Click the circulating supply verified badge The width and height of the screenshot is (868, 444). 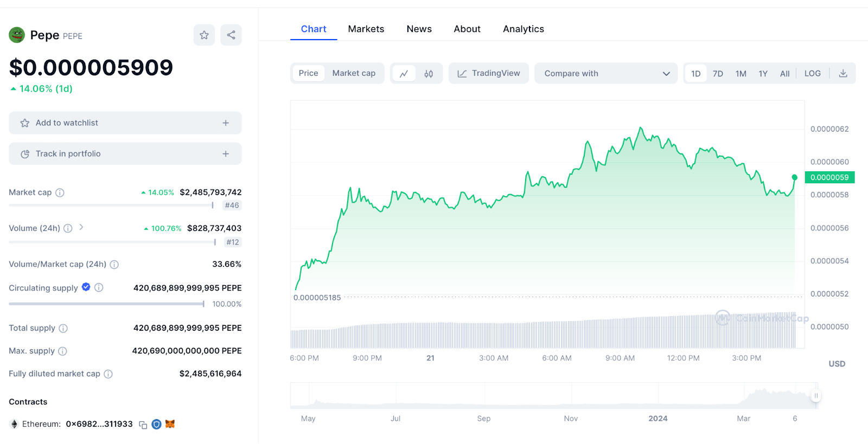point(86,287)
